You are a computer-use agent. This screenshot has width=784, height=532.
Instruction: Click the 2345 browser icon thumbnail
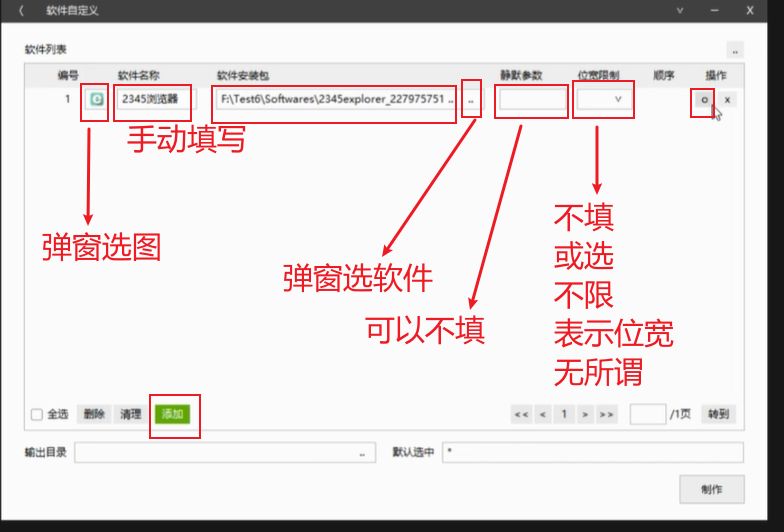tap(95, 100)
